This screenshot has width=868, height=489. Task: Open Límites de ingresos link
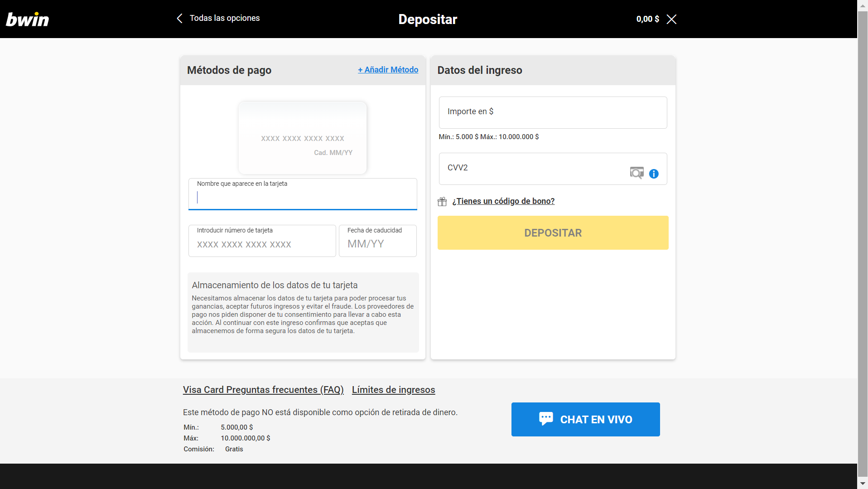pyautogui.click(x=393, y=390)
